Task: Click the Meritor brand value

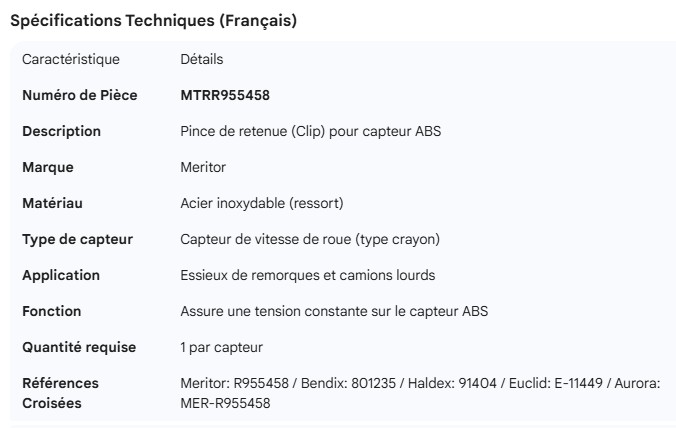Action: [203, 168]
